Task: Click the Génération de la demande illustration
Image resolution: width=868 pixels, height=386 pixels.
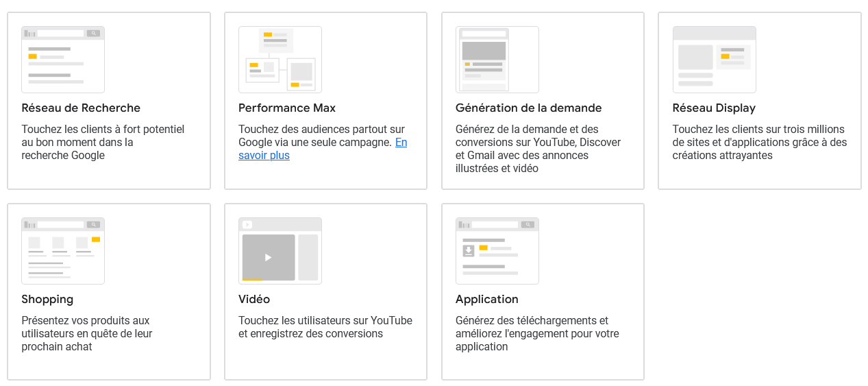Action: pyautogui.click(x=497, y=60)
